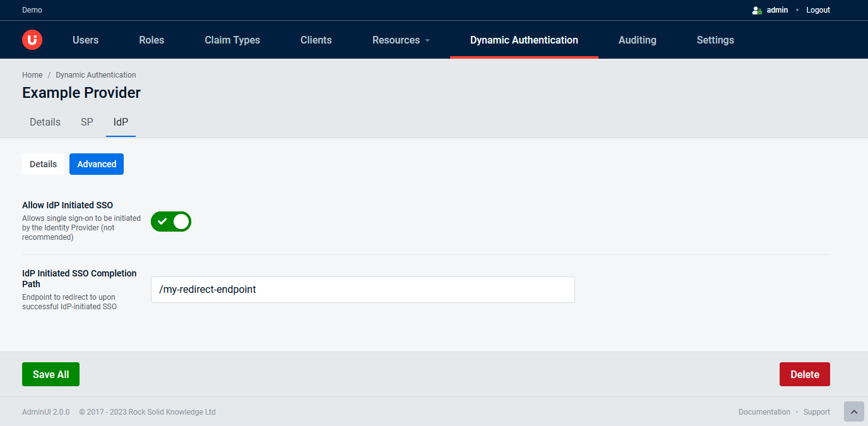Click the Save All button
This screenshot has width=868, height=426.
pyautogui.click(x=51, y=374)
